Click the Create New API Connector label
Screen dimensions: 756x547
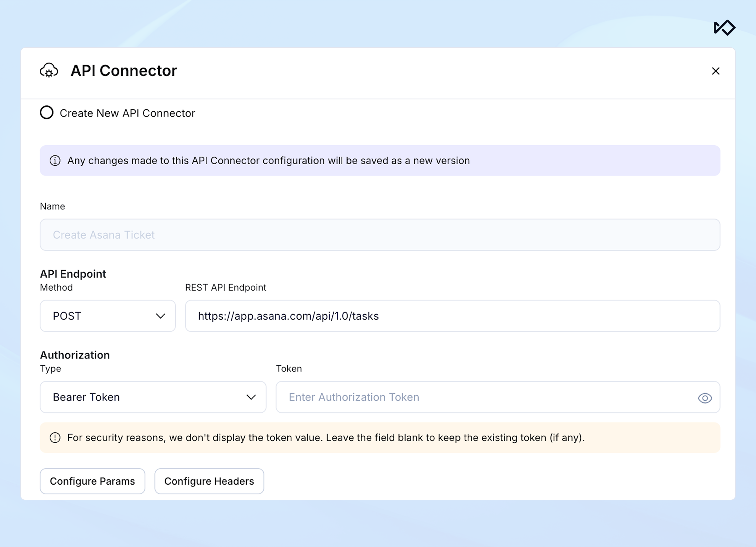[127, 113]
